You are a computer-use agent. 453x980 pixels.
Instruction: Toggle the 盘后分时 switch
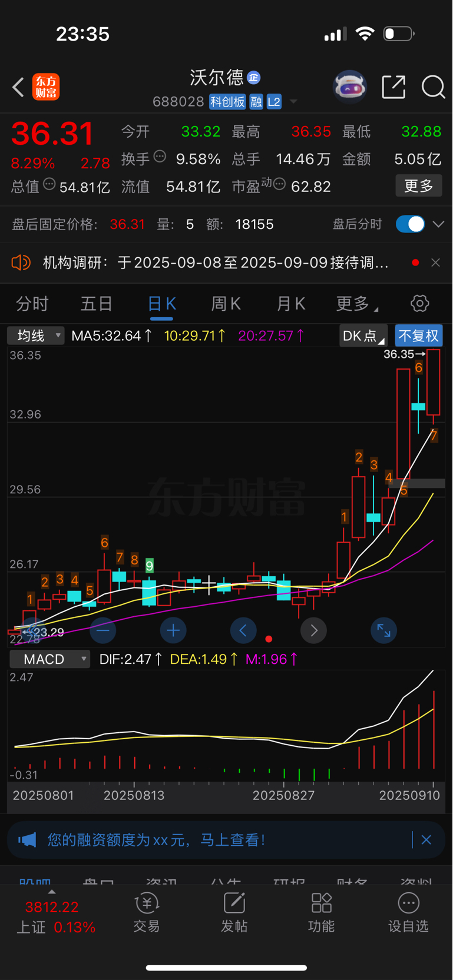(410, 224)
